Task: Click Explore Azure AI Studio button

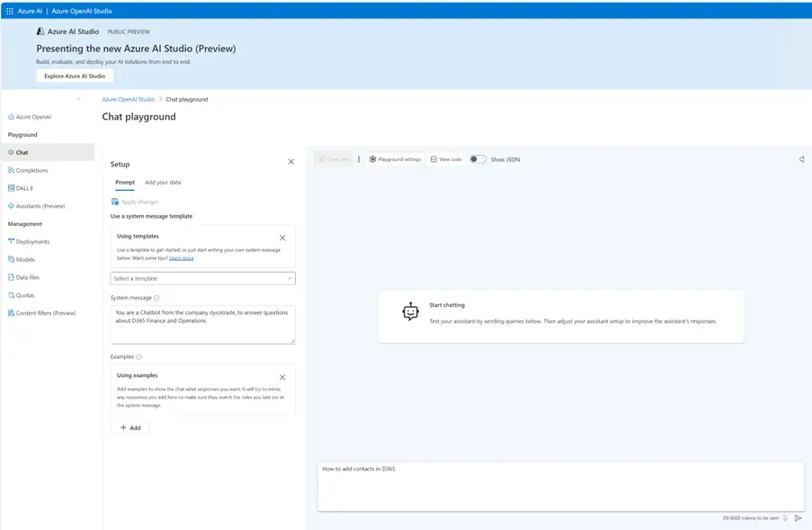Action: pyautogui.click(x=75, y=76)
